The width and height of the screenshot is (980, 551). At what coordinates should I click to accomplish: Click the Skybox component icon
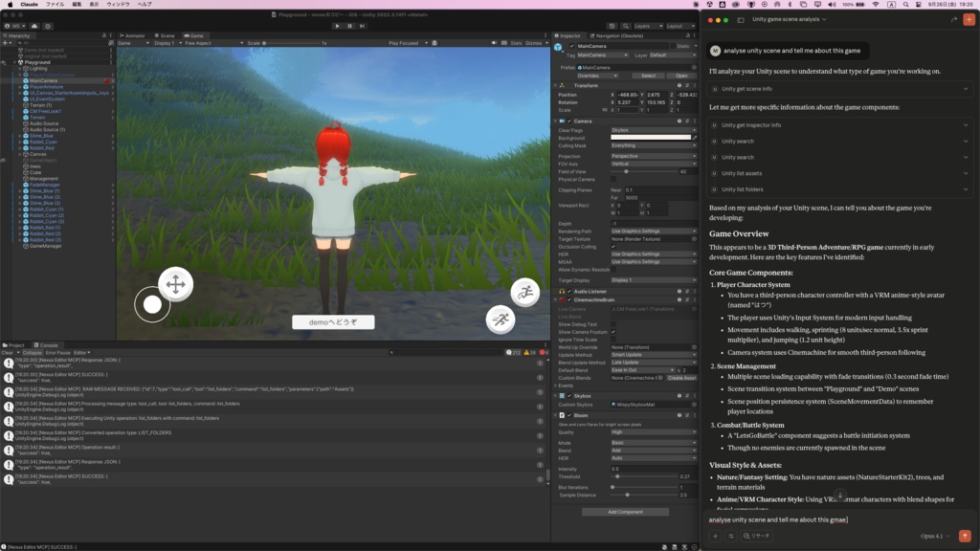point(562,395)
